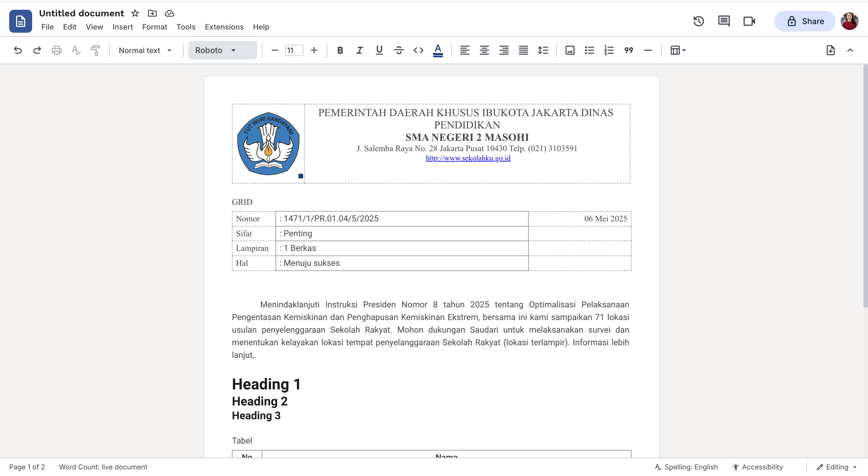The height and width of the screenshot is (476, 868).
Task: Align text to the left
Action: point(465,50)
